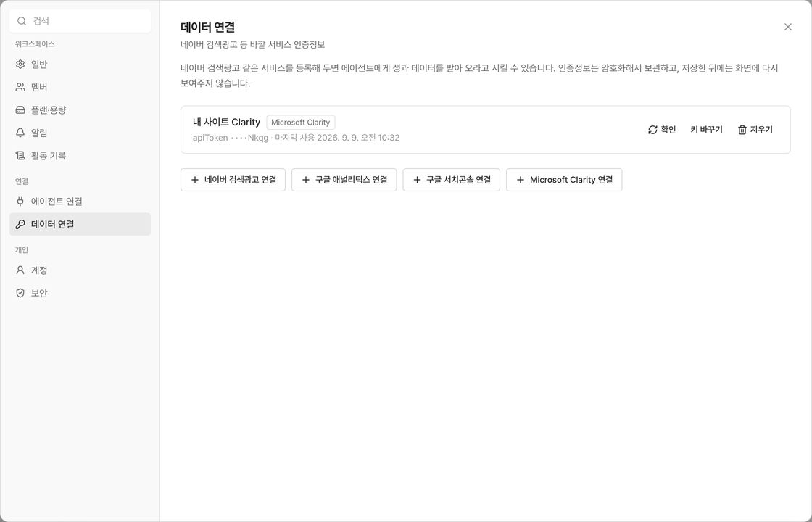Click the people icon beside 멤버
This screenshot has height=522, width=812.
[x=20, y=87]
